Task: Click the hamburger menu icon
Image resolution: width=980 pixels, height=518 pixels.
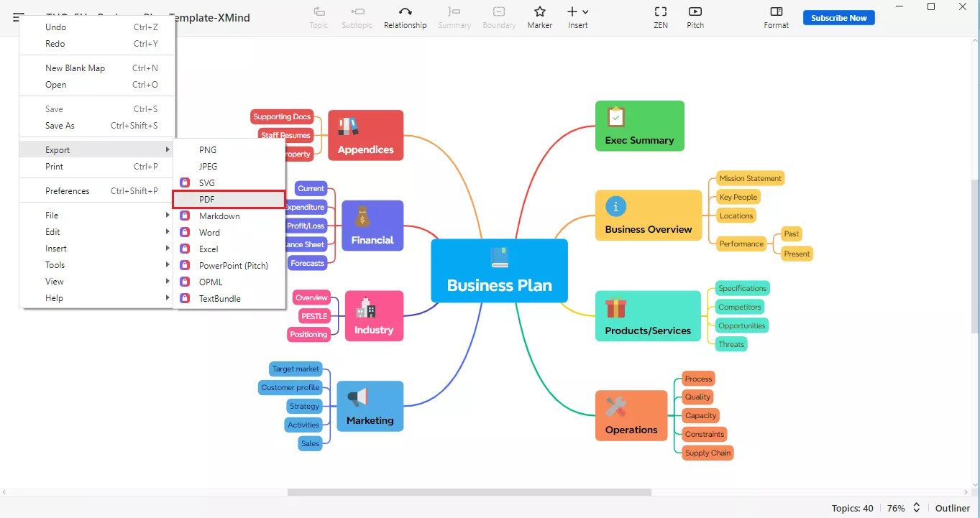Action: (18, 18)
